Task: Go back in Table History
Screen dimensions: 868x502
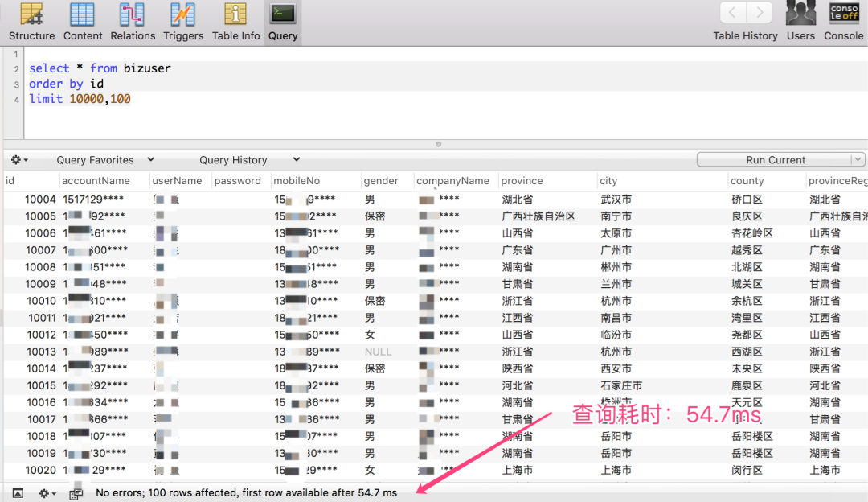Action: pyautogui.click(x=732, y=13)
